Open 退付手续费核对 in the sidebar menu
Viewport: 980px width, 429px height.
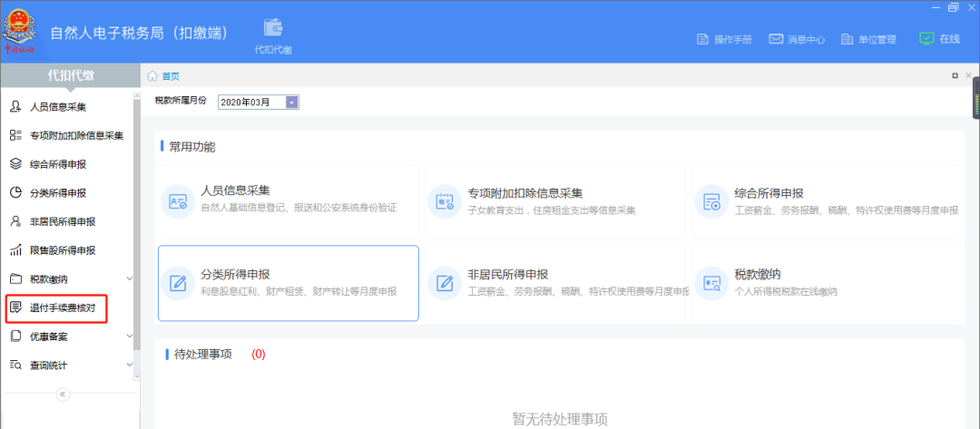pyautogui.click(x=64, y=307)
